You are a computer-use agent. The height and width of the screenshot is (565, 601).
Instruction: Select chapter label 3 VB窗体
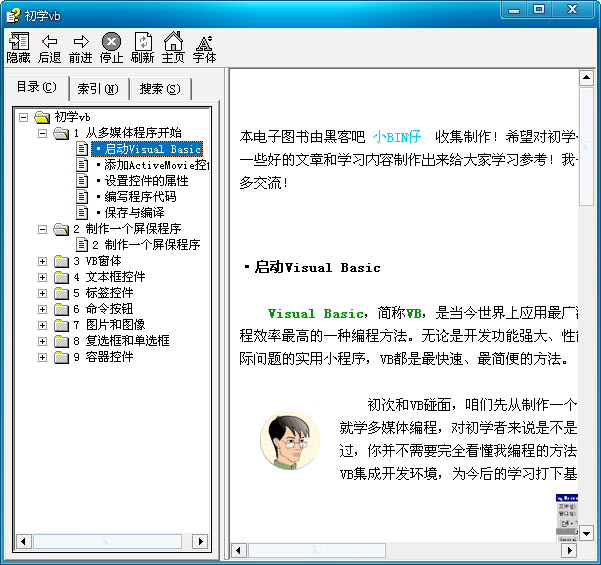pos(97,261)
